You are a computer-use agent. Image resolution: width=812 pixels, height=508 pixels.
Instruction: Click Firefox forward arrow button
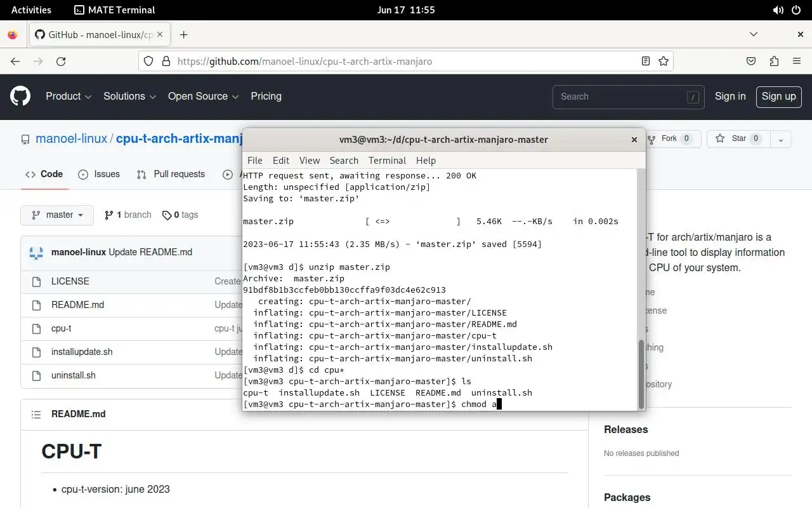coord(38,62)
